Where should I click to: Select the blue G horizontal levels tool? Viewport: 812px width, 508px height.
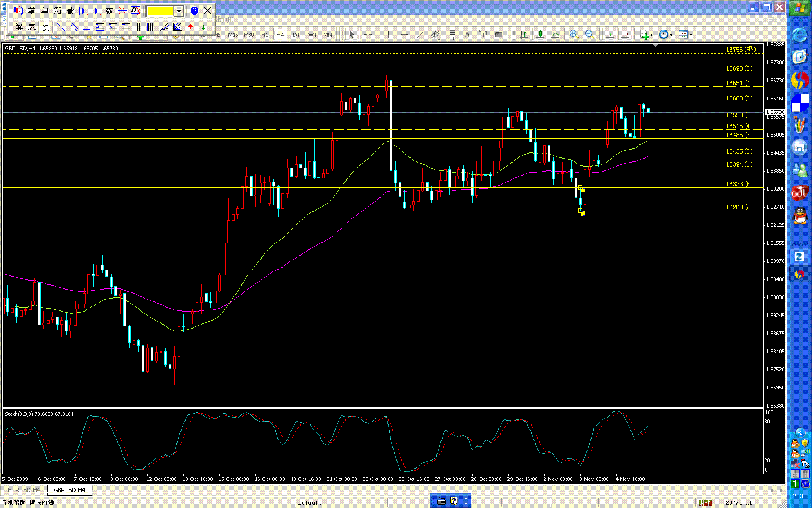pyautogui.click(x=100, y=27)
